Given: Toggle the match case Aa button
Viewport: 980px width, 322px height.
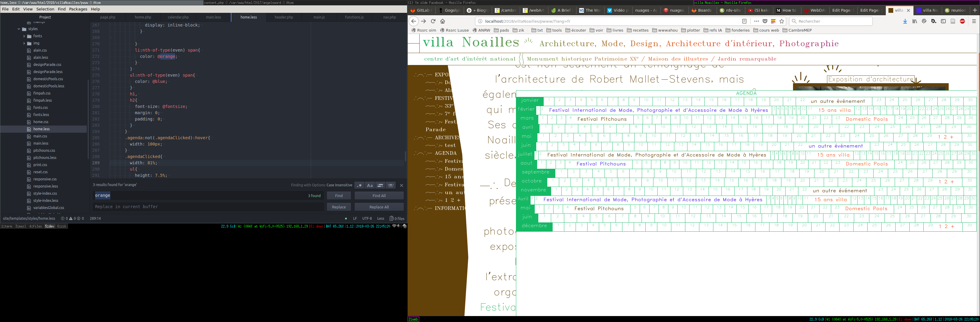Looking at the screenshot, I should 370,185.
